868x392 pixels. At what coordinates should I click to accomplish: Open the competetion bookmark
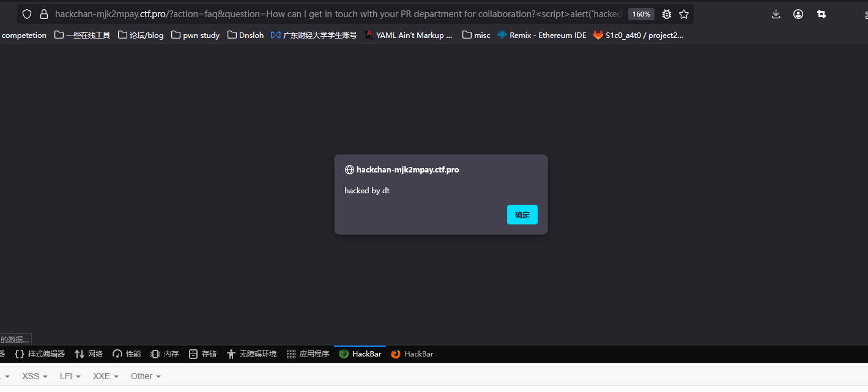(23, 35)
